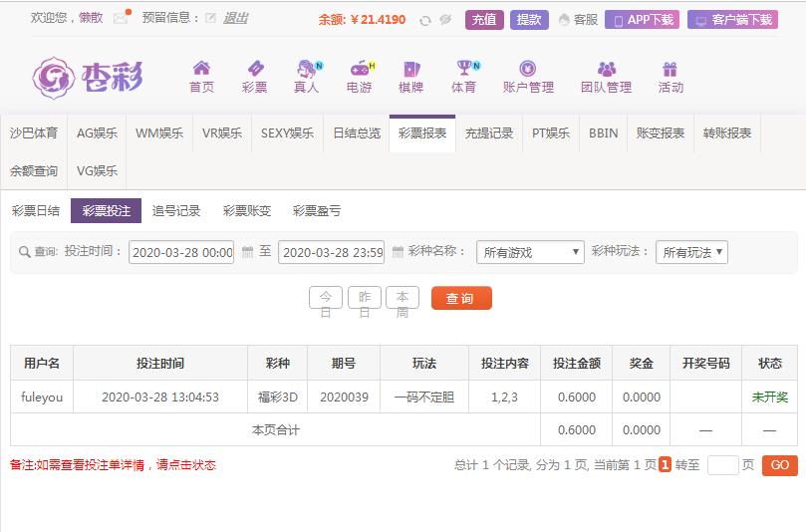Click the 提款 withdraw button
This screenshot has width=806, height=532.
pyautogui.click(x=529, y=20)
